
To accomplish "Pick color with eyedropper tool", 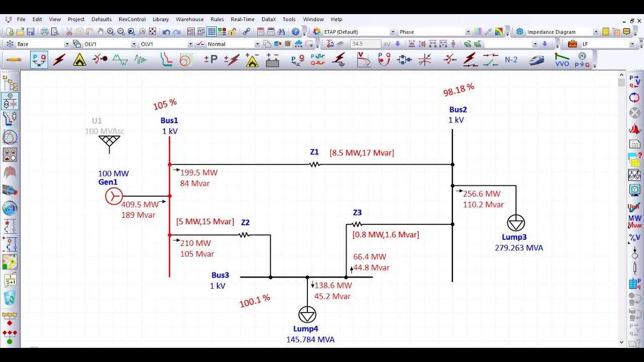I will pos(488,32).
